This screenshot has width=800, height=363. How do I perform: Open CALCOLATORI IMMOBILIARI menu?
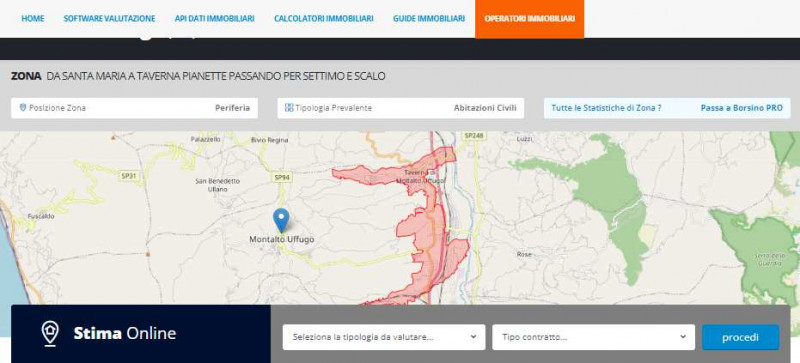pyautogui.click(x=323, y=18)
